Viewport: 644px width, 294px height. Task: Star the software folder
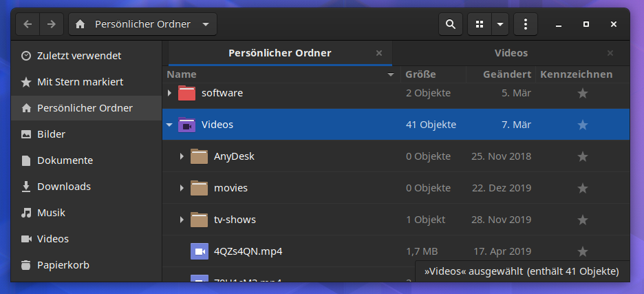(582, 93)
